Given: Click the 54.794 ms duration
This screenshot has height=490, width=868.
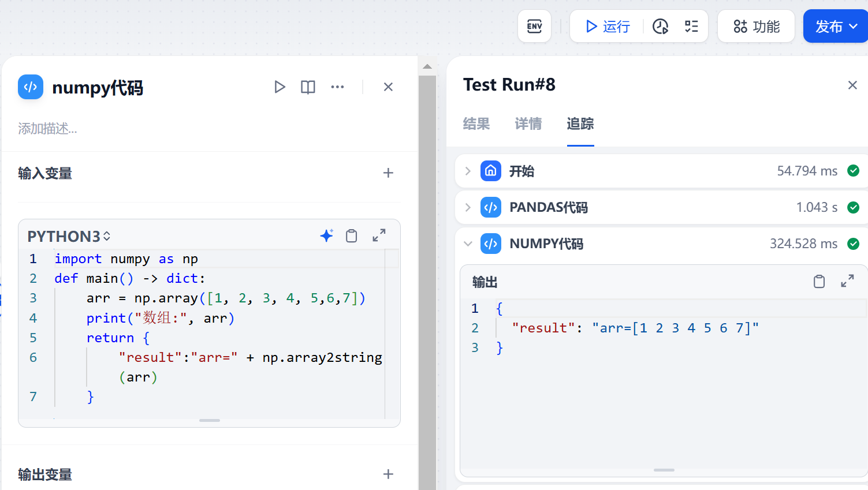Looking at the screenshot, I should [807, 171].
